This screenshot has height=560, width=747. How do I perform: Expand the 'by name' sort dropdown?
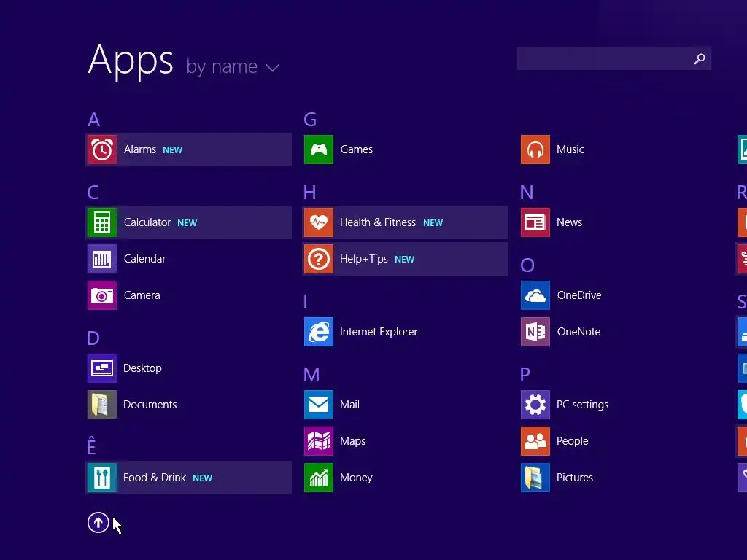pos(233,66)
